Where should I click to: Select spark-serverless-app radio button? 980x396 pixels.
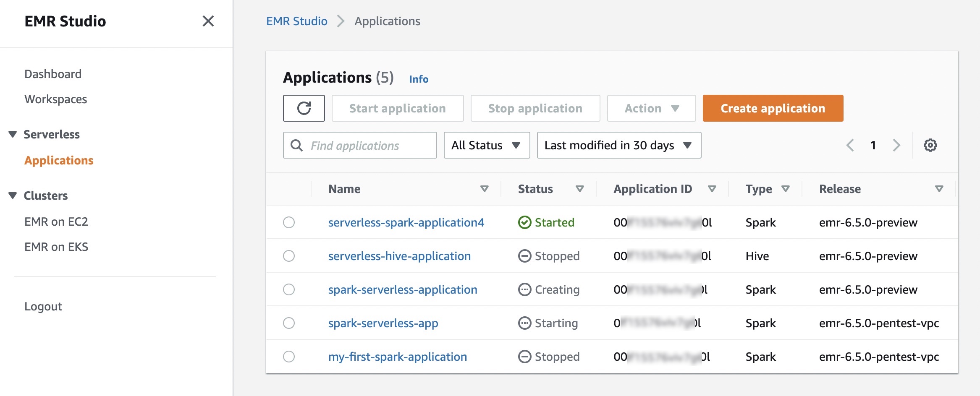click(289, 323)
